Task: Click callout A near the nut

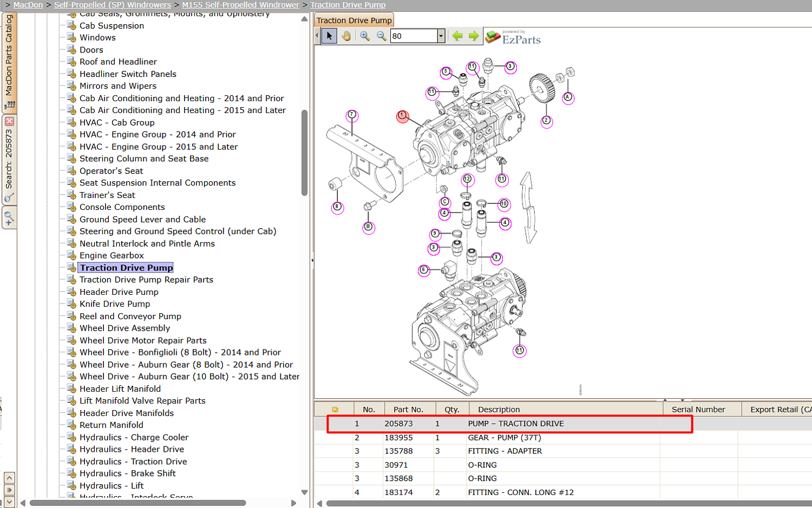Action: tap(568, 97)
